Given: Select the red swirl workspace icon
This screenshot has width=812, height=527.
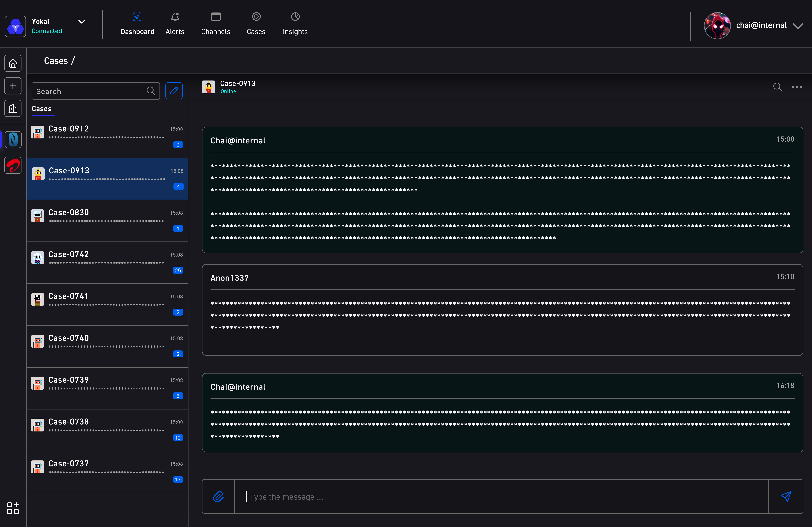Looking at the screenshot, I should click(x=13, y=165).
